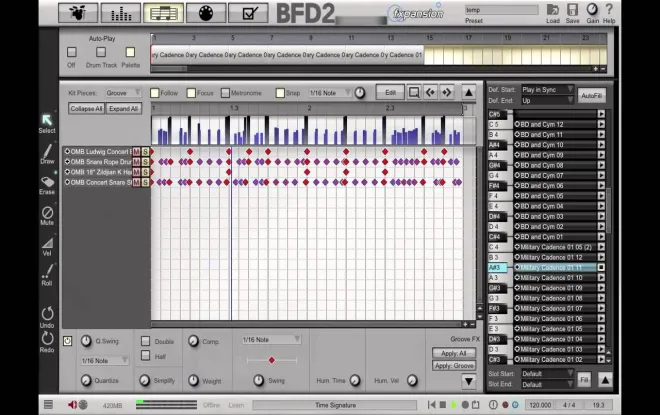Click the Save preset icon
This screenshot has height=415, width=660.
pyautogui.click(x=572, y=10)
